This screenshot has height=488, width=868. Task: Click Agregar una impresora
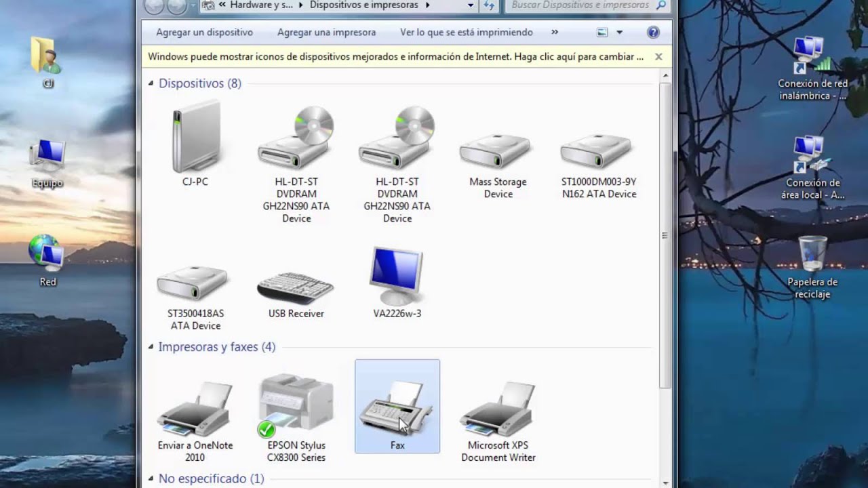point(326,32)
